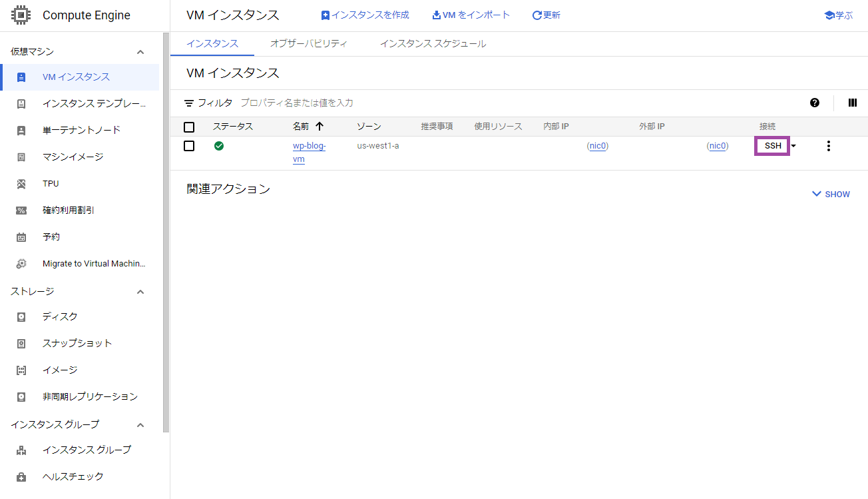Click the マシンイメージ sidebar icon

click(x=21, y=157)
